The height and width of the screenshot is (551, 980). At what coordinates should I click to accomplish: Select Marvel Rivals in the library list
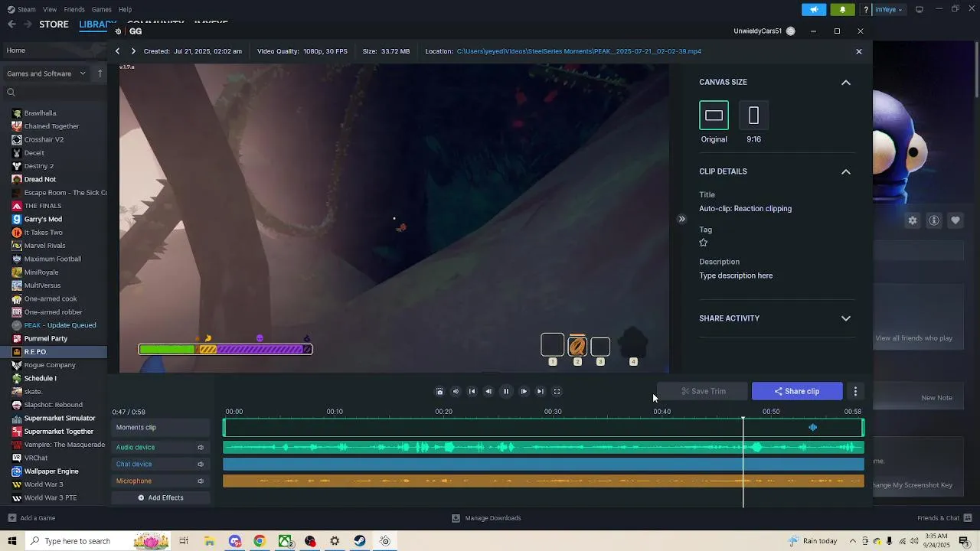point(44,246)
